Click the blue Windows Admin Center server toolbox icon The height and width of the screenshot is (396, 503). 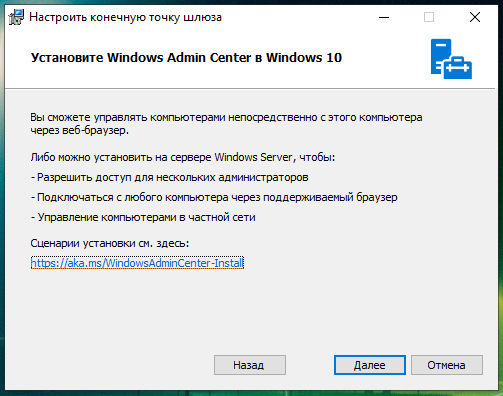click(451, 59)
